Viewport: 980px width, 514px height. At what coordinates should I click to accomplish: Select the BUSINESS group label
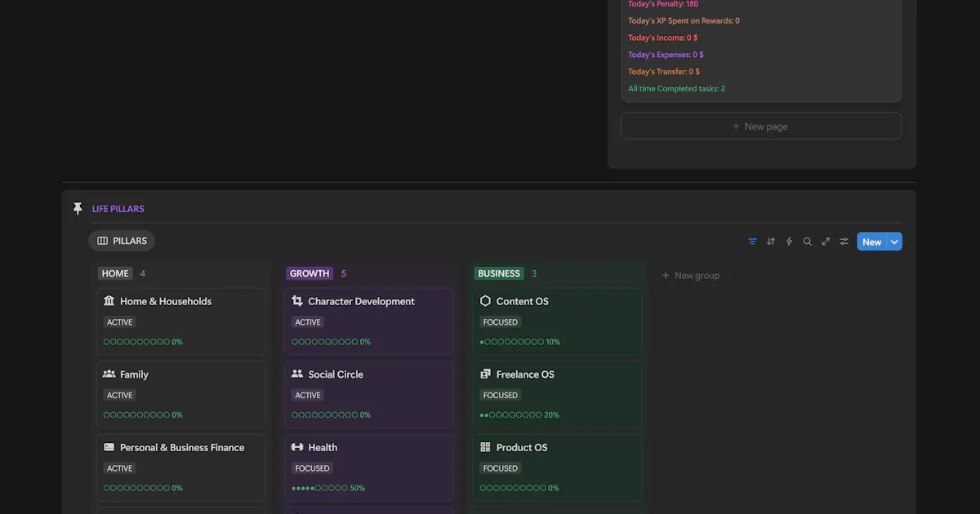tap(499, 273)
